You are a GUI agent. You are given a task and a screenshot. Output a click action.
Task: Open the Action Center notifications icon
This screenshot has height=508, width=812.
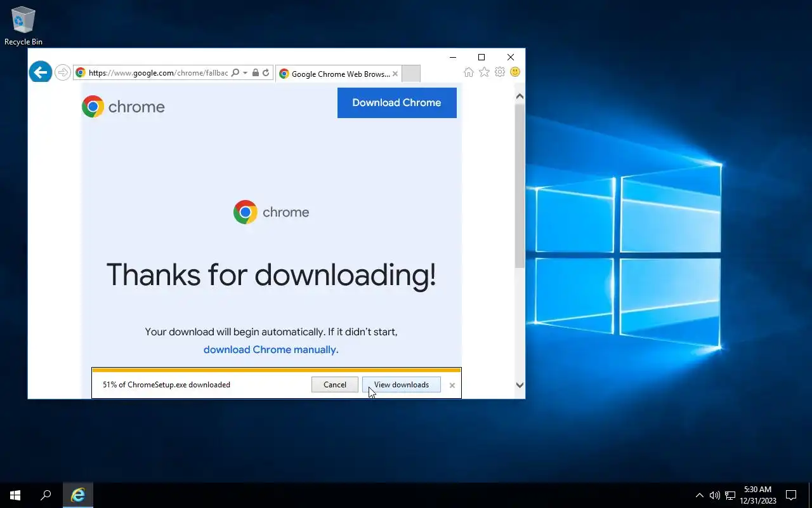click(791, 495)
